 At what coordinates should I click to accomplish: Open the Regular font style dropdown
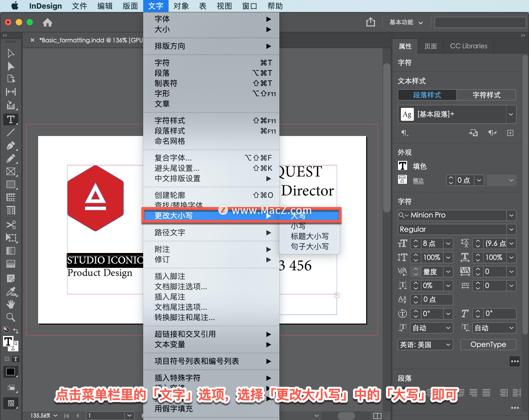pyautogui.click(x=512, y=229)
